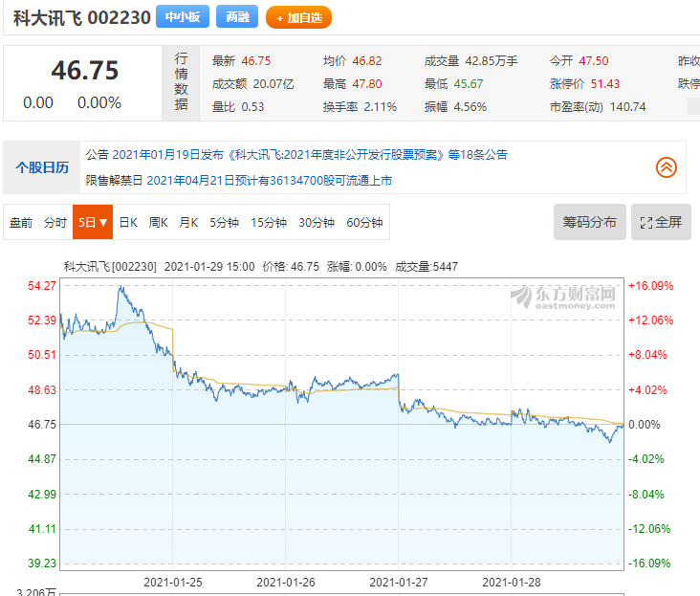
Task: Click the chart's highest price peak on 2021-01-25
Action: tap(120, 287)
